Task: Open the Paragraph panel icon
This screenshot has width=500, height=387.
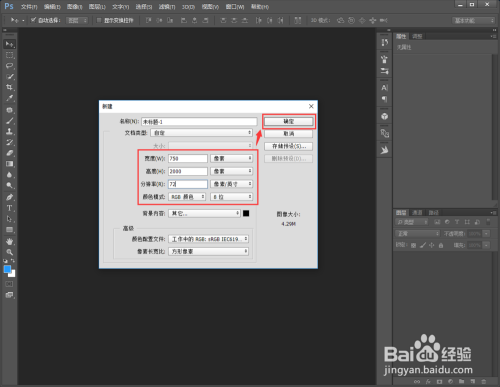Action: [384, 99]
